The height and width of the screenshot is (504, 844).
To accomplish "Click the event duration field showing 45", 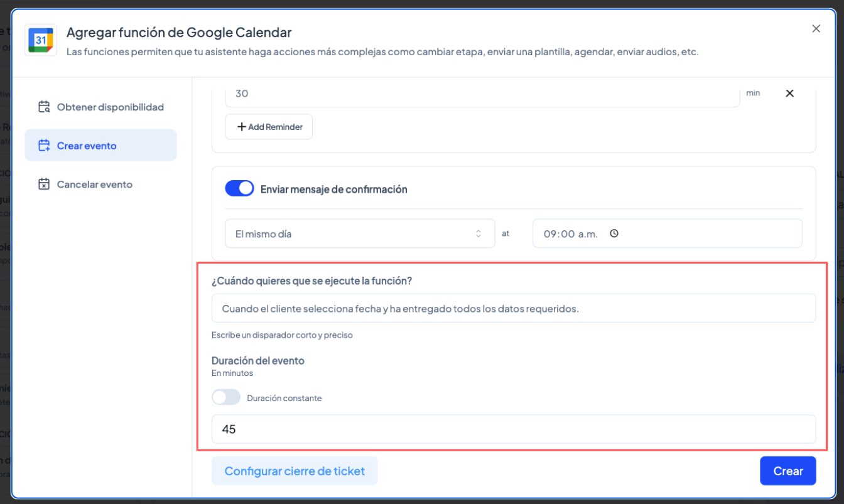I will pyautogui.click(x=513, y=429).
